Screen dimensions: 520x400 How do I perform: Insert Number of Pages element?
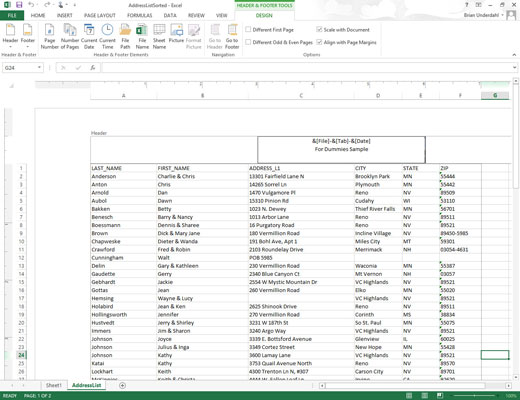70,37
